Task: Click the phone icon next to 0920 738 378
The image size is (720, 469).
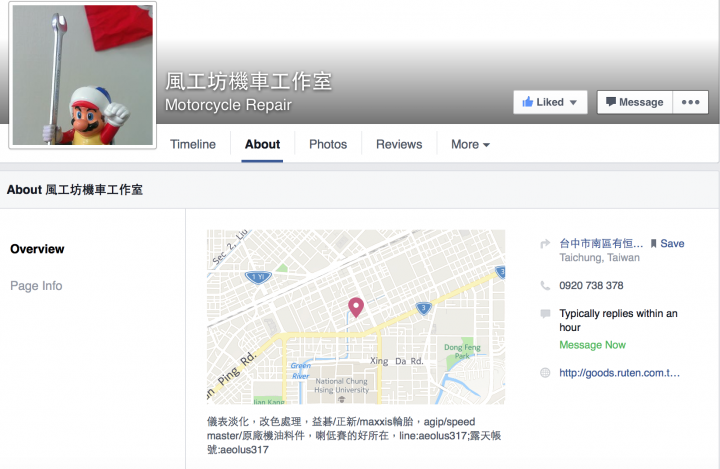Action: 545,286
